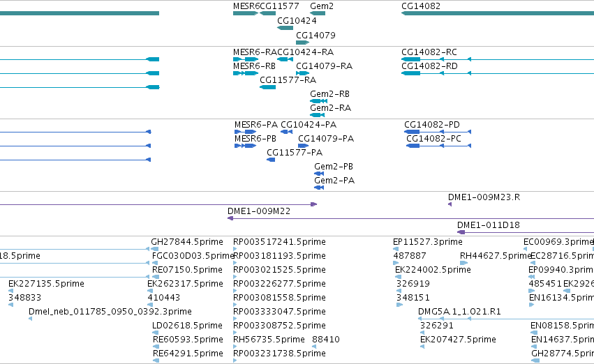Screen dimensions: 594x364
Task: Select EST RP003333047.5prime
Action: click(280, 312)
